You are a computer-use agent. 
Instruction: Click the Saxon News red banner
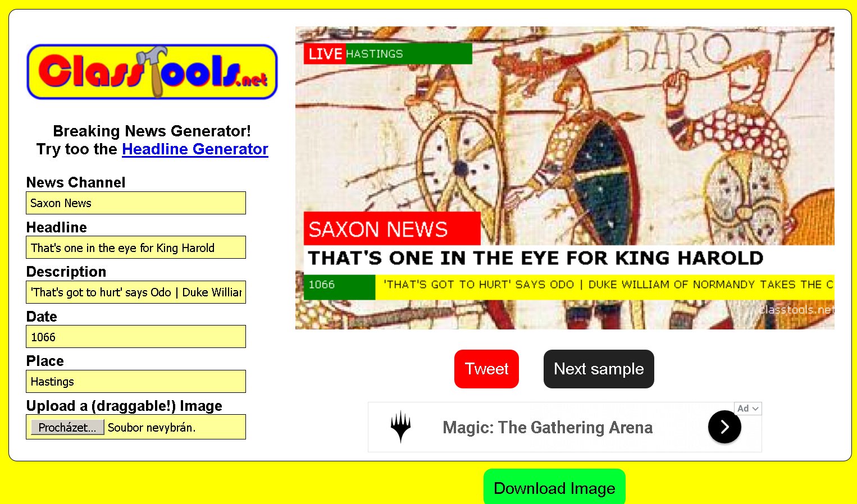pyautogui.click(x=392, y=229)
